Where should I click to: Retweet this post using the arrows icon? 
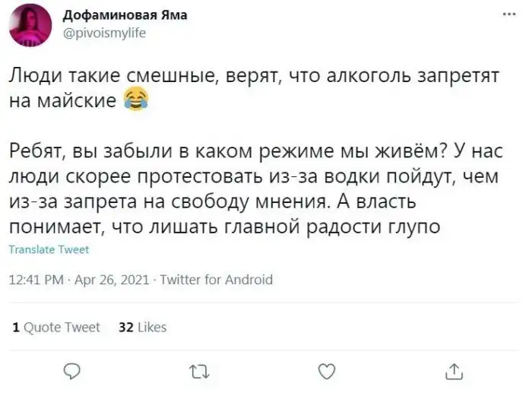tap(199, 371)
